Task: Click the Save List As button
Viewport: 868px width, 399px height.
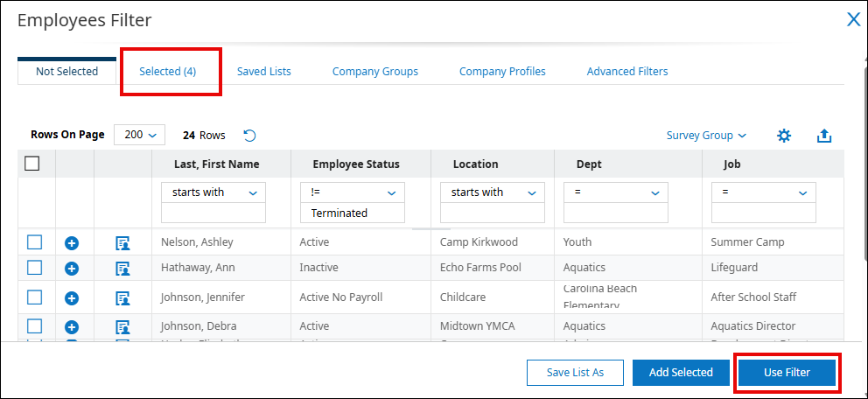Action: (x=575, y=373)
